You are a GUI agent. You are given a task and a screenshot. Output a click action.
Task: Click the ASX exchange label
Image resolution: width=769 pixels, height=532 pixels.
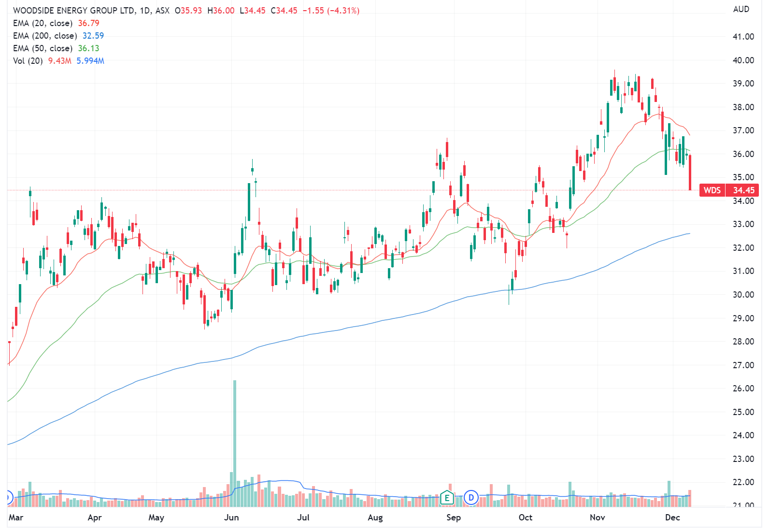[x=162, y=11]
